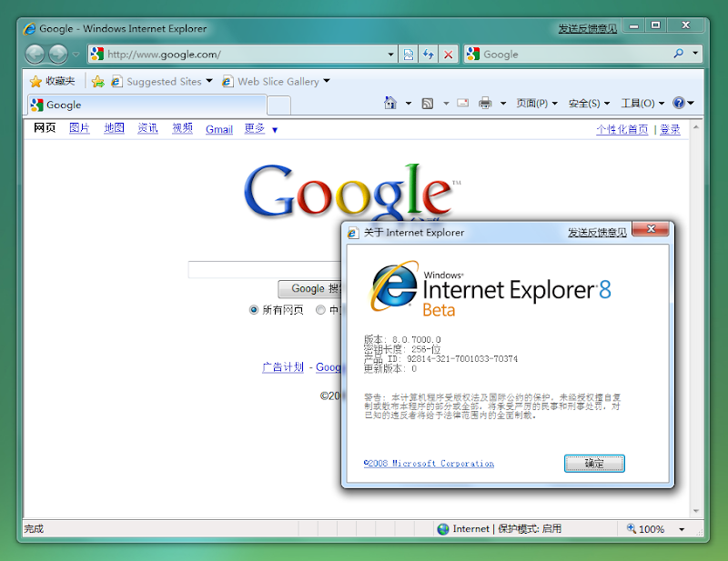The height and width of the screenshot is (561, 728).
Task: Click the Internet Explorer 8 logo in dialog
Action: pos(490,289)
